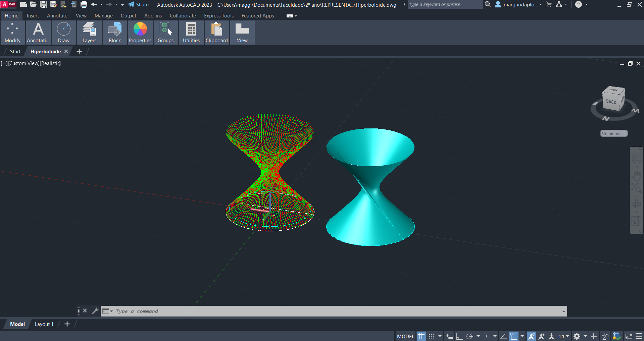Toggle the drawing grid display in status bar

[x=422, y=336]
